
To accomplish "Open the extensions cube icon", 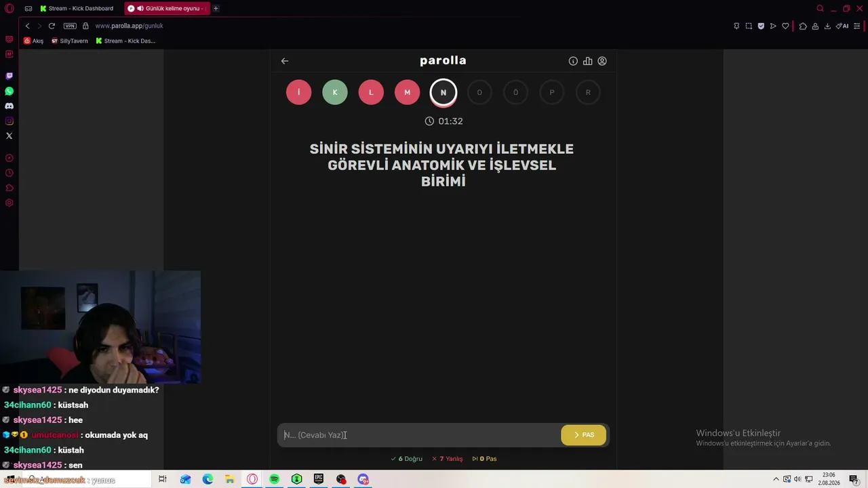I will click(803, 26).
